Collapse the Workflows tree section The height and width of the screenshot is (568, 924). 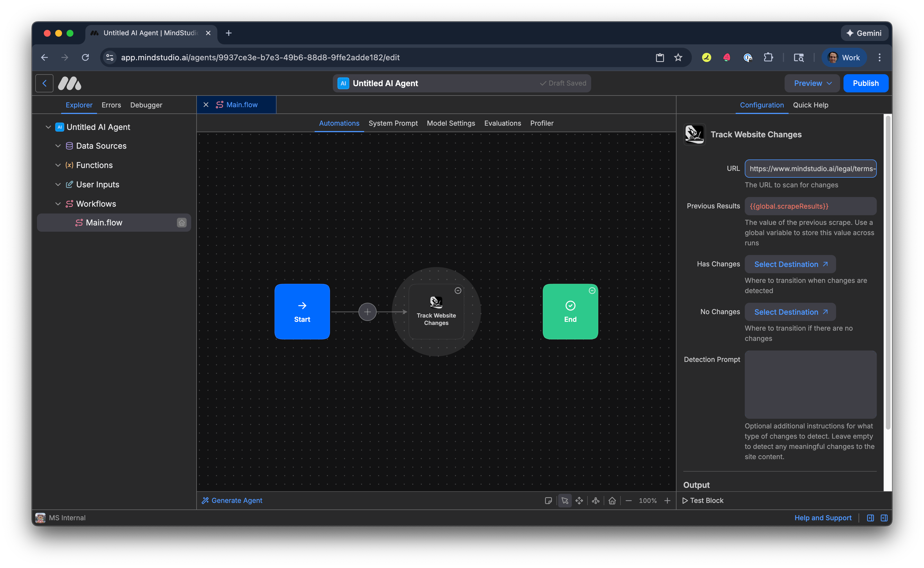pos(58,204)
